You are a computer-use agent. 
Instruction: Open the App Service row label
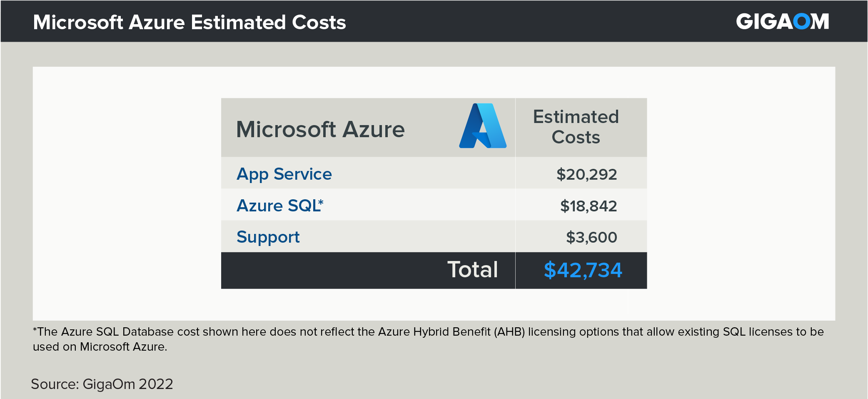point(284,174)
